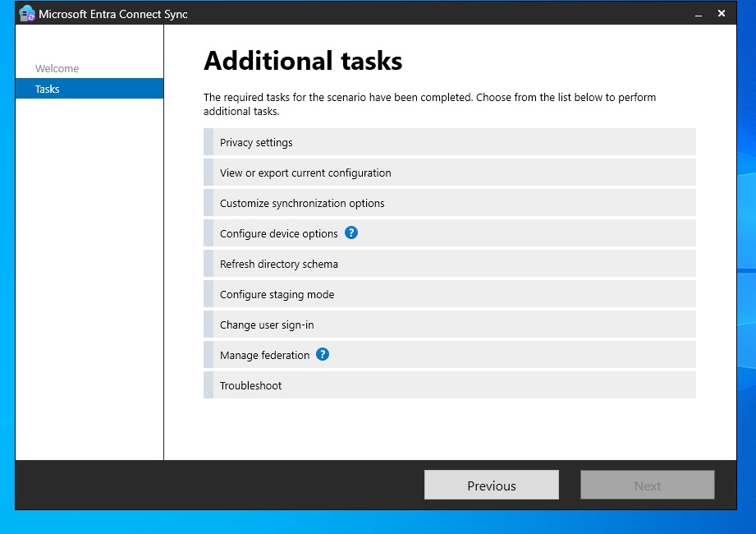Click the Additional tasks heading

[303, 61]
